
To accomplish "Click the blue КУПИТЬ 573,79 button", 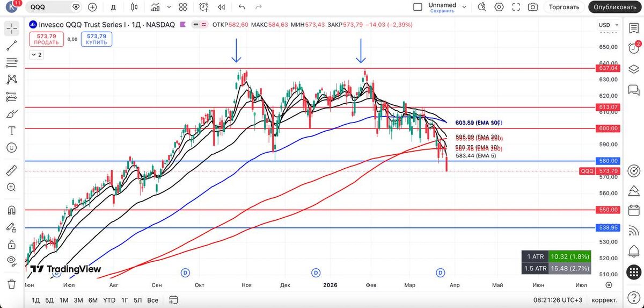I will (x=96, y=39).
